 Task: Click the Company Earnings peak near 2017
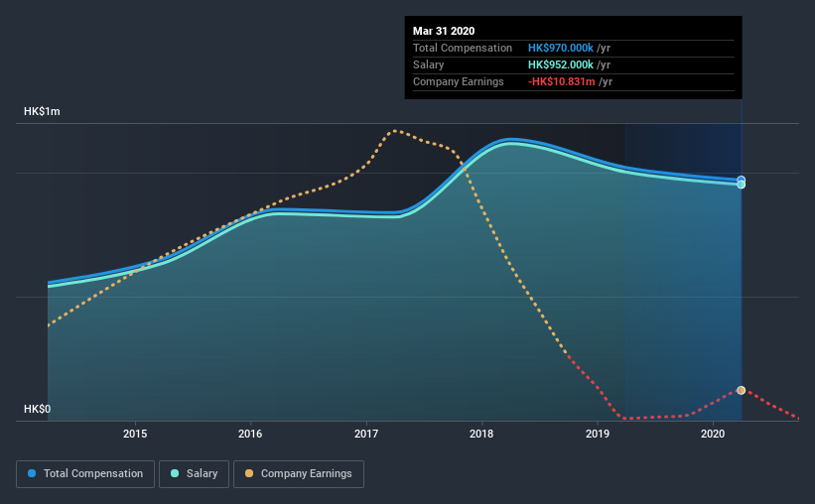pos(395,131)
